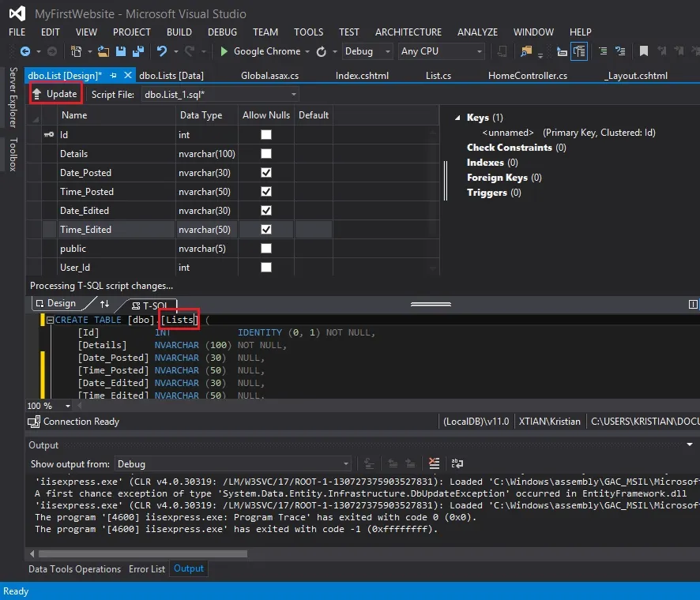700x600 pixels.
Task: Open the Error List tab
Action: tap(147, 568)
